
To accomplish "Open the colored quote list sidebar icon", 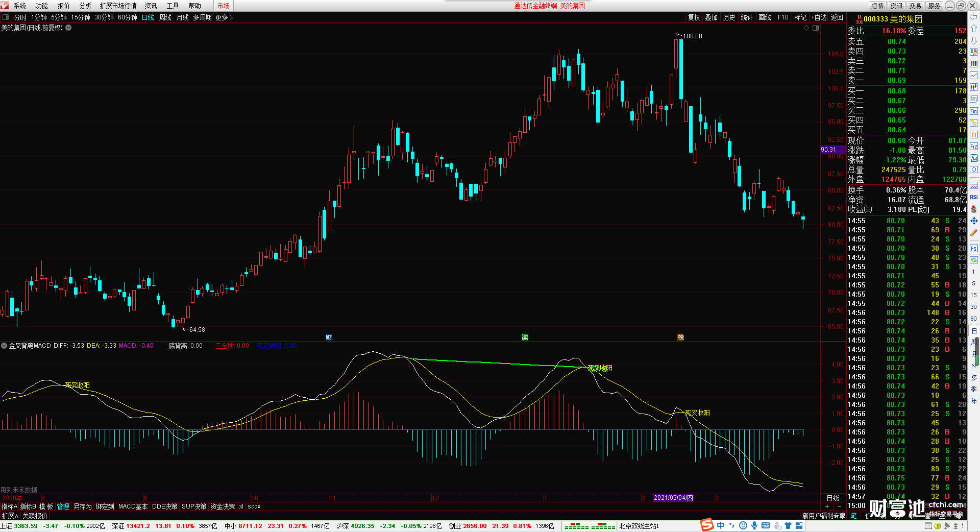I will [974, 52].
